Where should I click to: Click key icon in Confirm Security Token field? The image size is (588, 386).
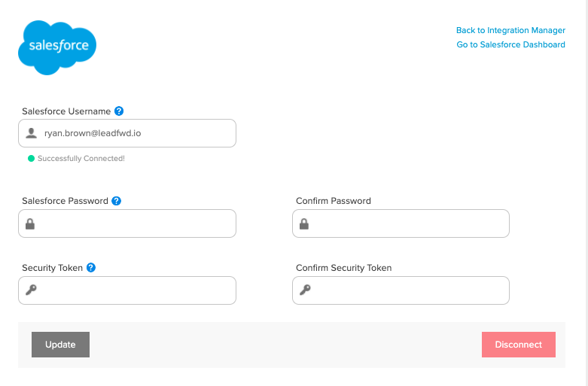[x=305, y=290]
